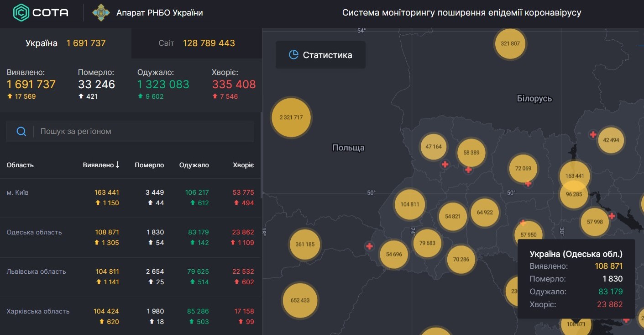
Task: Select the 96 285 map bubble
Action: coord(574,194)
